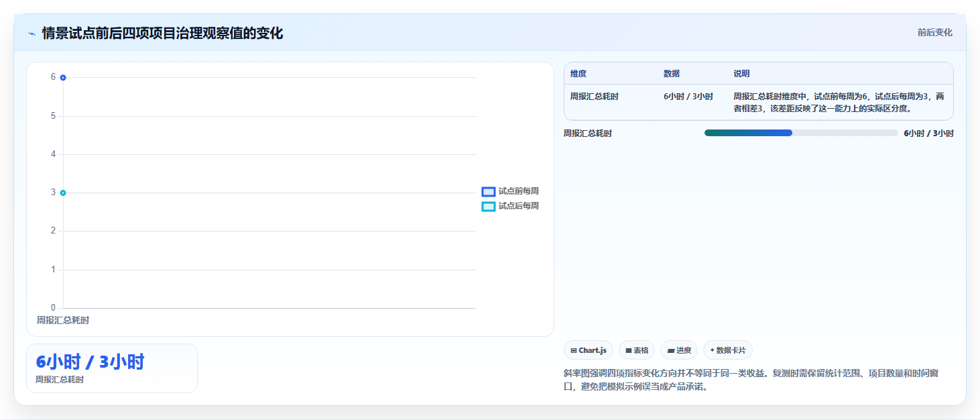
Task: Select the 数据卡片 tag chip
Action: (728, 350)
